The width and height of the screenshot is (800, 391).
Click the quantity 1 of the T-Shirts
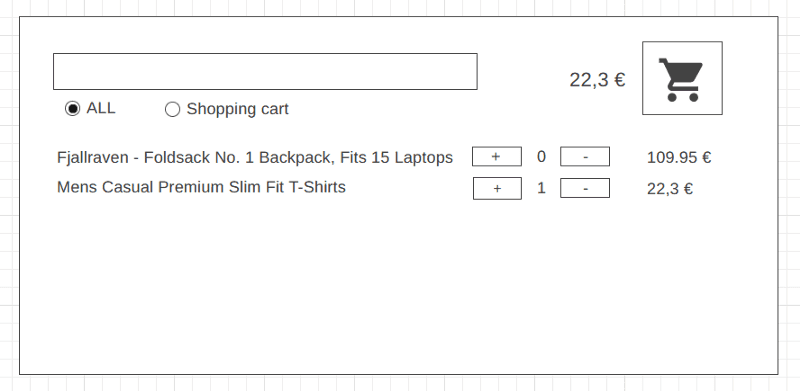(541, 188)
